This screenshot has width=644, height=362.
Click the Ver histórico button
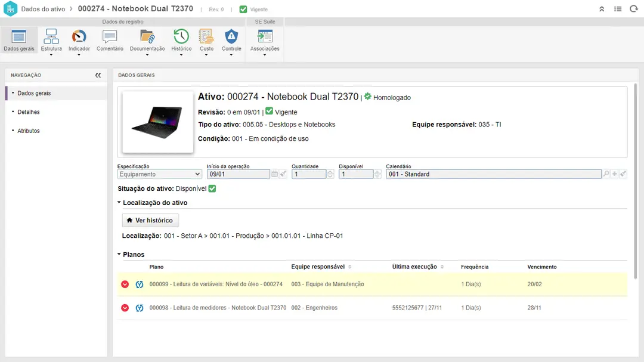pyautogui.click(x=150, y=220)
